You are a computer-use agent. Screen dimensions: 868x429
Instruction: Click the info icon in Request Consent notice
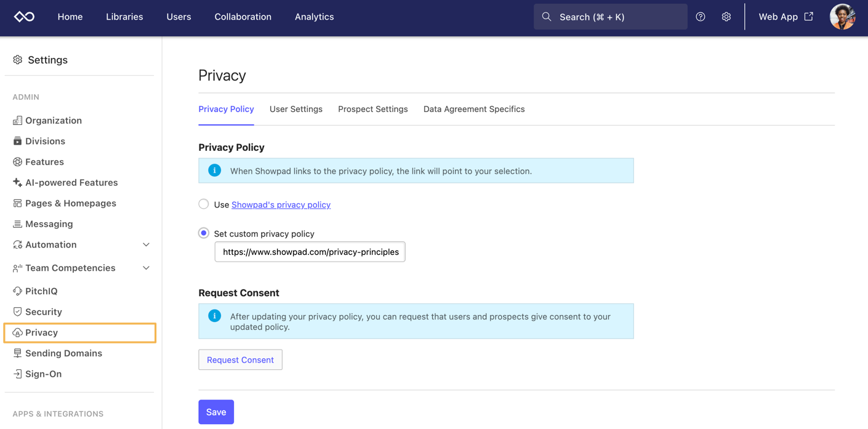click(x=214, y=316)
